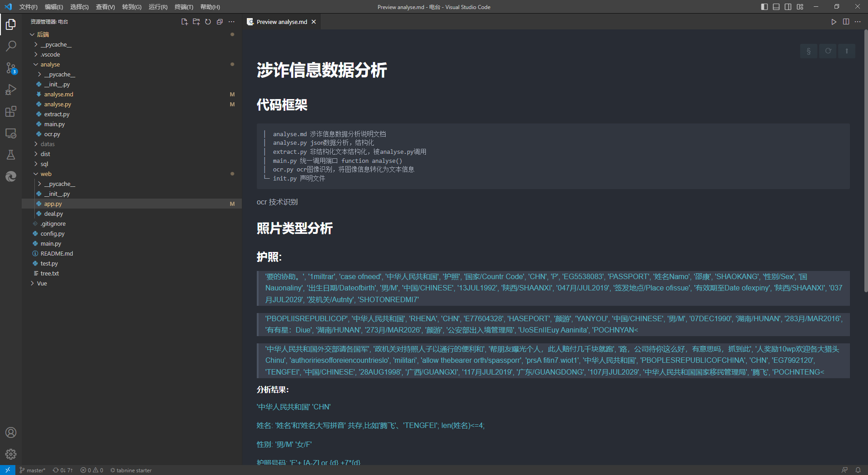
Task: Open the Manage gear settings
Action: pos(11,454)
